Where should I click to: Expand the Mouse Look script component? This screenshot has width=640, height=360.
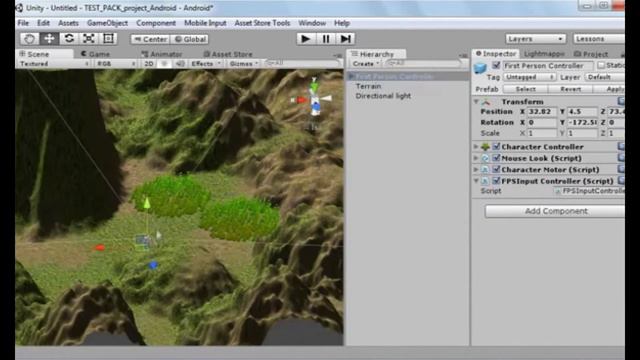[476, 158]
